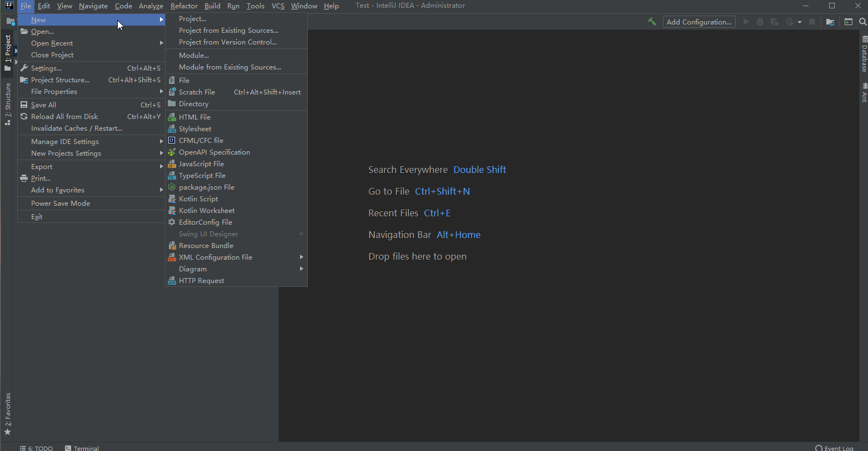
Task: Create a new Scratch File
Action: [237, 92]
